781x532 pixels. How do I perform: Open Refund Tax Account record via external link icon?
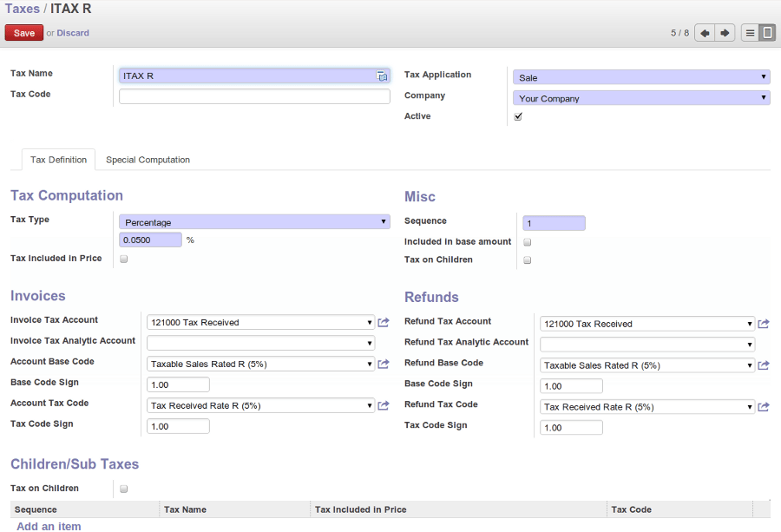[x=763, y=324]
